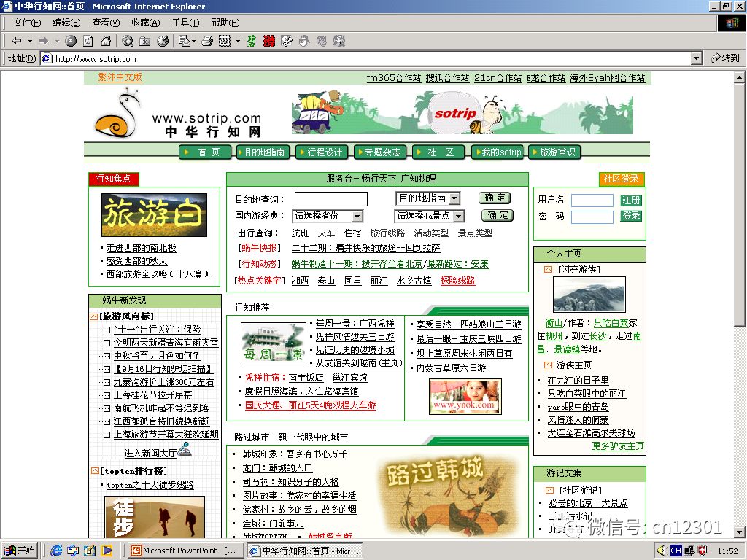Open the 火车 train query link
The width and height of the screenshot is (747, 560).
326,233
